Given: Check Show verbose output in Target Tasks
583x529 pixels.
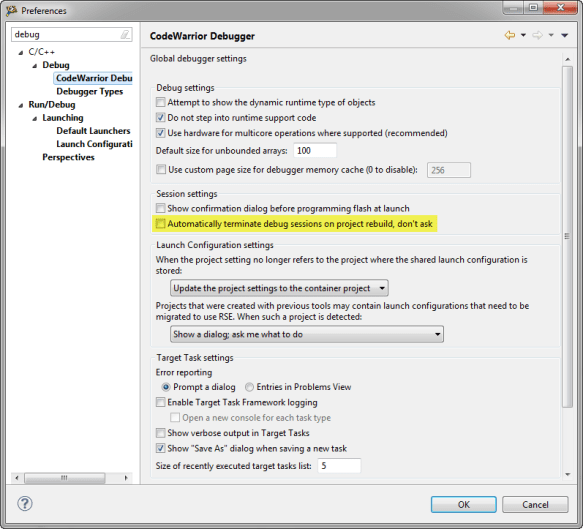Looking at the screenshot, I should pos(161,433).
